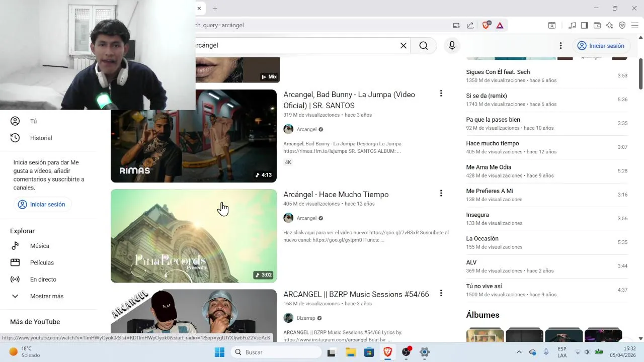
Task: Open Bizarrap channel name link
Action: click(306, 318)
